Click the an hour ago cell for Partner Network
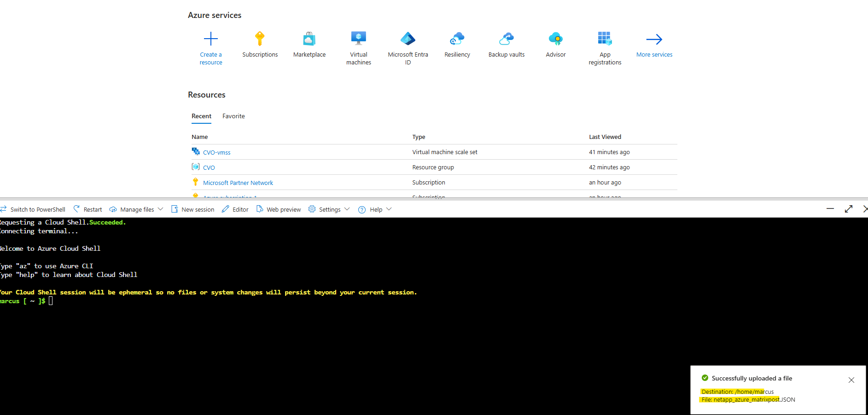Image resolution: width=868 pixels, height=415 pixels. [605, 183]
